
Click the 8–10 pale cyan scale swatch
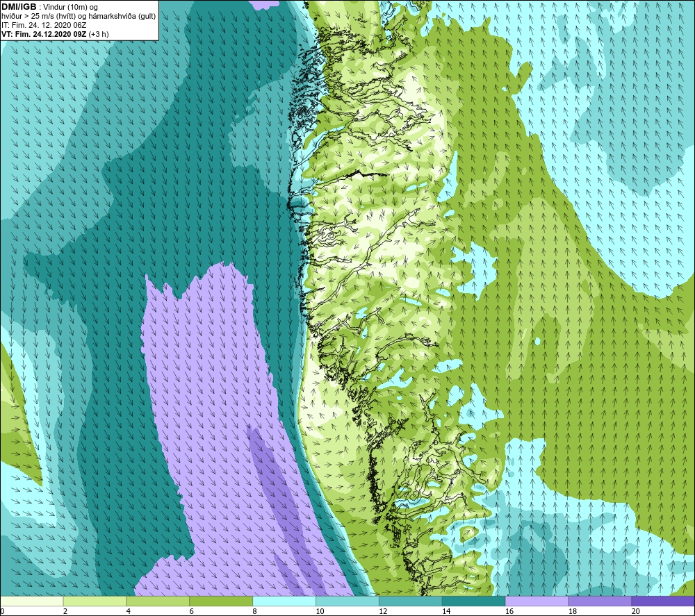[284, 601]
